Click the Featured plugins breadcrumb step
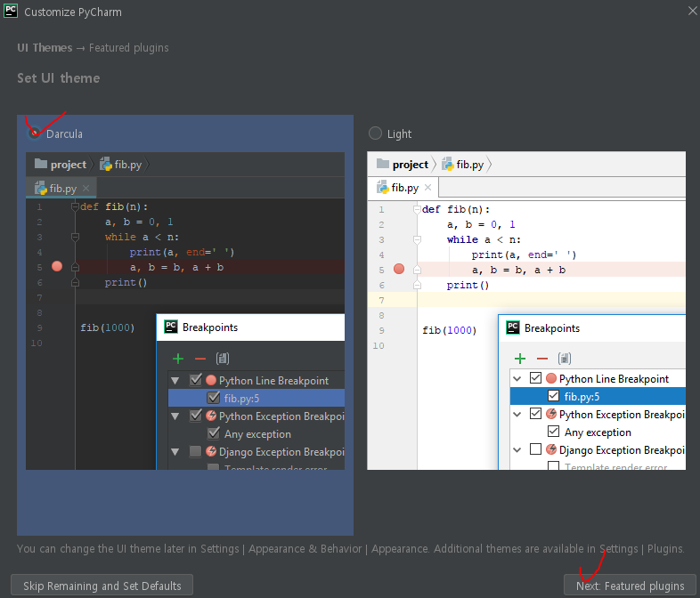This screenshot has width=700, height=598. 128,48
